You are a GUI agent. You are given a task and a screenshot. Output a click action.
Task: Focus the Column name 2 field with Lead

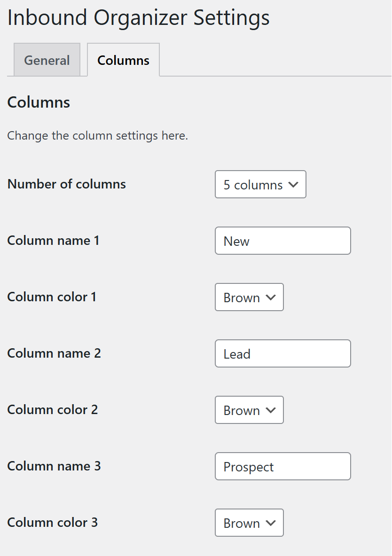click(x=282, y=354)
